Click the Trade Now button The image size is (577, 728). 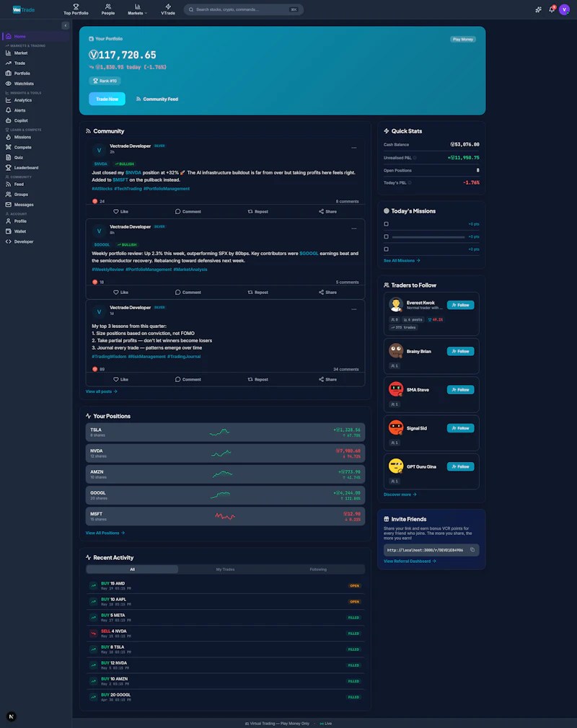[x=107, y=99]
